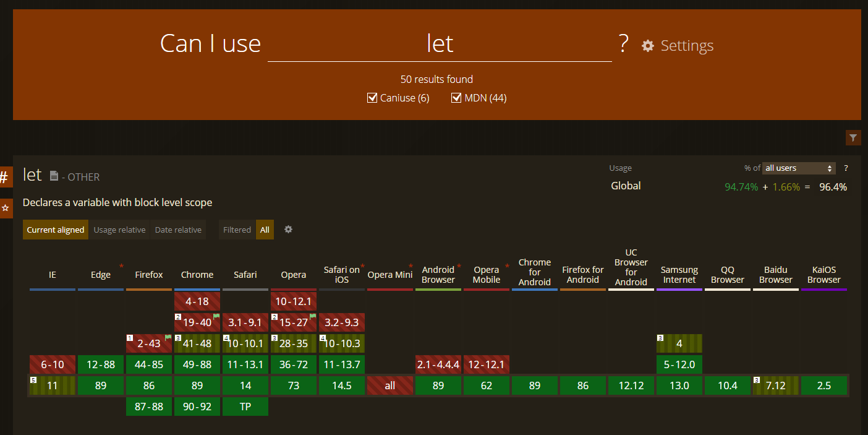Toggle the Filtered browsers view

[237, 230]
